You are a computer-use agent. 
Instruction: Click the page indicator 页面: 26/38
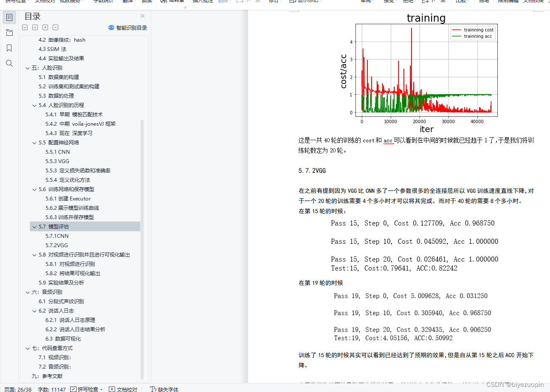18,389
